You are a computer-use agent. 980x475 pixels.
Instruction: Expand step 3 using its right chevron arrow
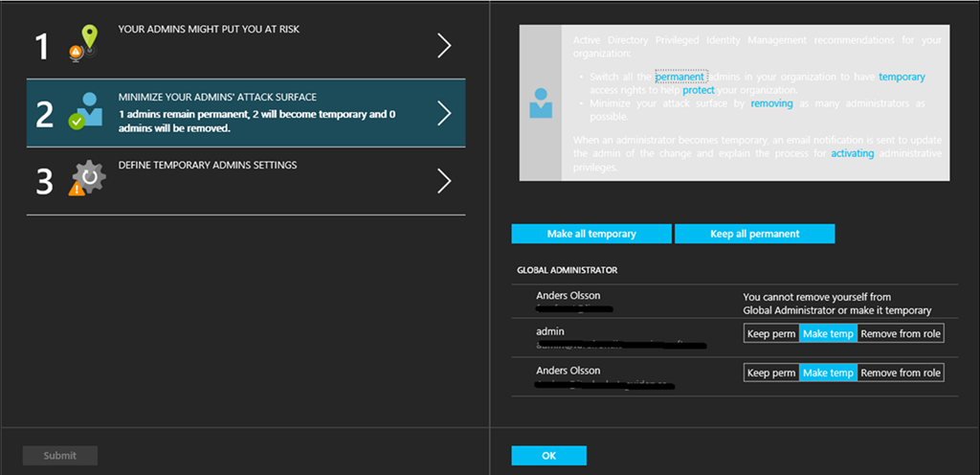(443, 181)
